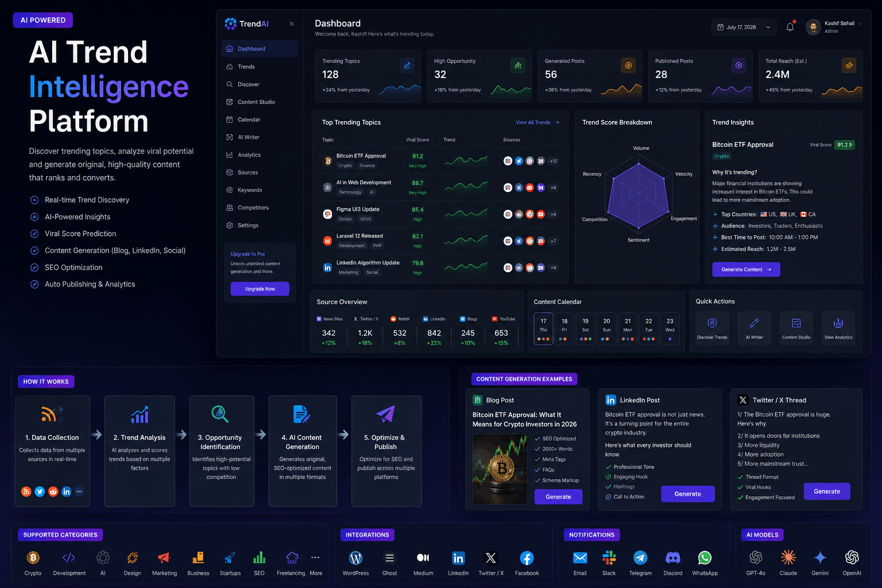Click Total Reach card icon

[x=849, y=65]
